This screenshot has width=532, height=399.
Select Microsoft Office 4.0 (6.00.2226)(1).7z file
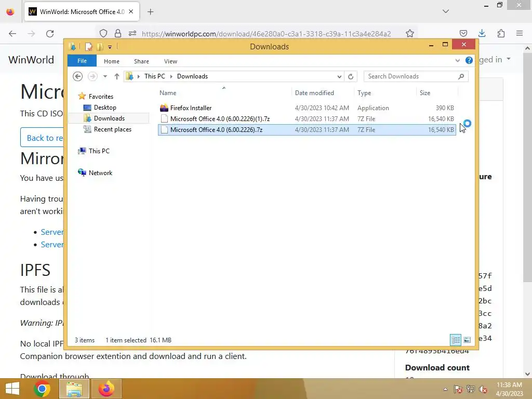[x=307, y=119]
